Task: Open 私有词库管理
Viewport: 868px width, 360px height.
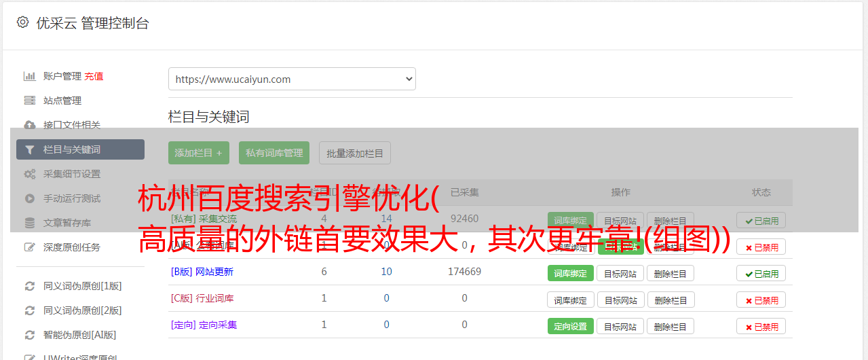Action: [275, 153]
